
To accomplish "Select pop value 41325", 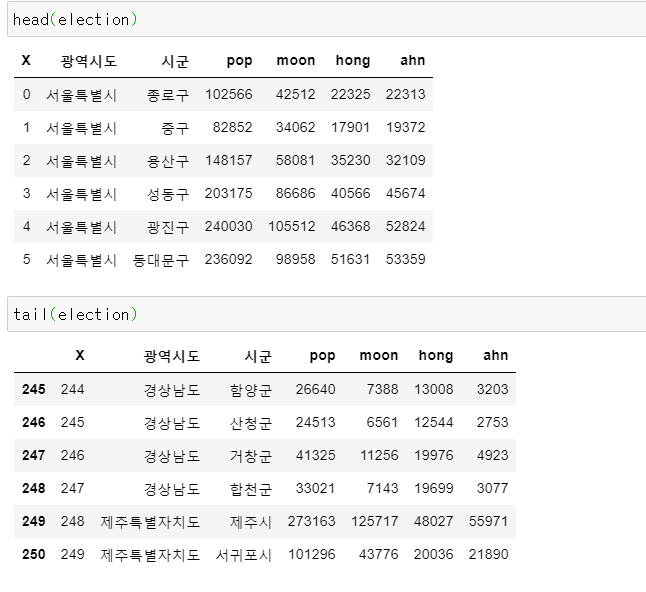I will click(x=315, y=455).
